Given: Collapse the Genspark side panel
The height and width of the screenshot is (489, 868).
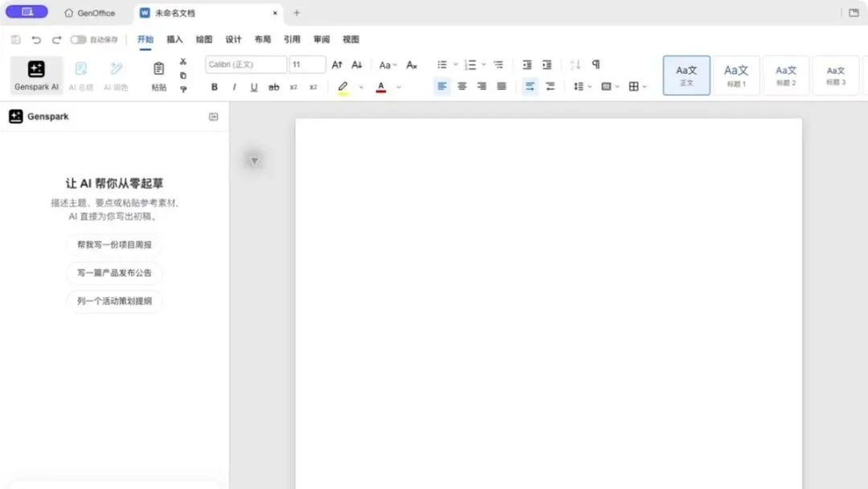Looking at the screenshot, I should click(x=213, y=117).
